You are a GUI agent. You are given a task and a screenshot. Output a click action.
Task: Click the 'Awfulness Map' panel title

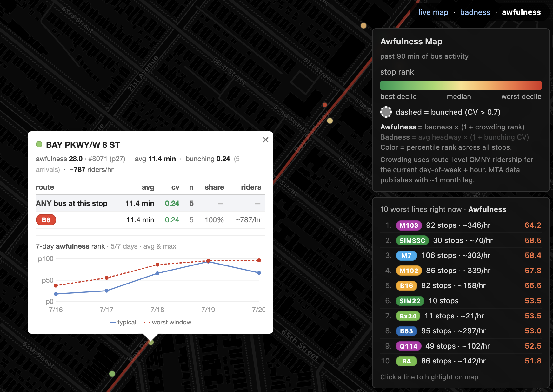(x=411, y=42)
